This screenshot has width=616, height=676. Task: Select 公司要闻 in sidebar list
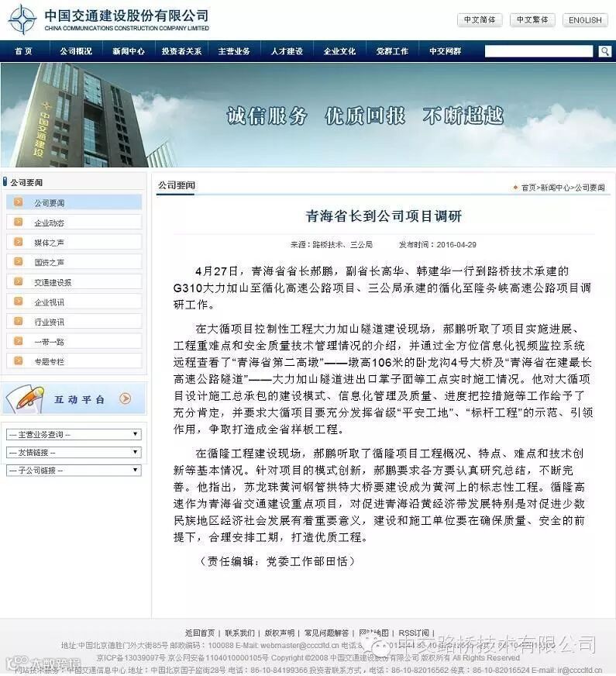pos(74,202)
